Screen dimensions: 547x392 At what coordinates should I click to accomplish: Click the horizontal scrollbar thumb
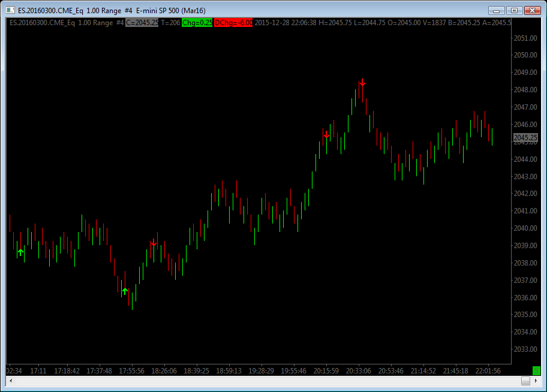point(526,381)
